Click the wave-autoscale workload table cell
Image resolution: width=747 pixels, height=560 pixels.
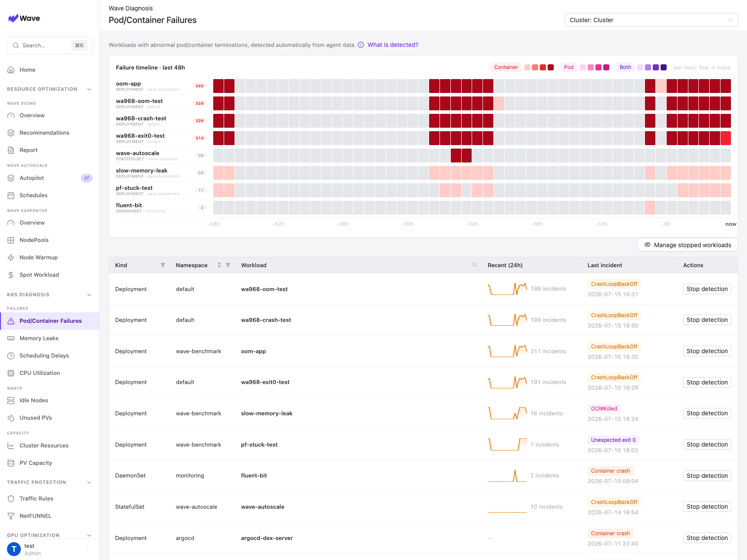(263, 507)
